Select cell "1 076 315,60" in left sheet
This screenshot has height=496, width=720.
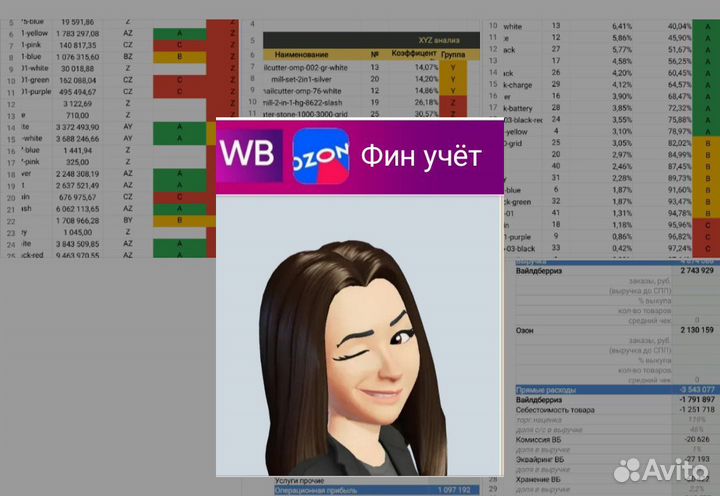click(x=78, y=57)
